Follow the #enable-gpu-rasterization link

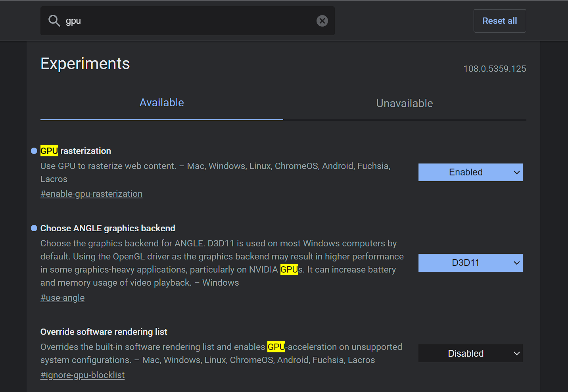(91, 194)
